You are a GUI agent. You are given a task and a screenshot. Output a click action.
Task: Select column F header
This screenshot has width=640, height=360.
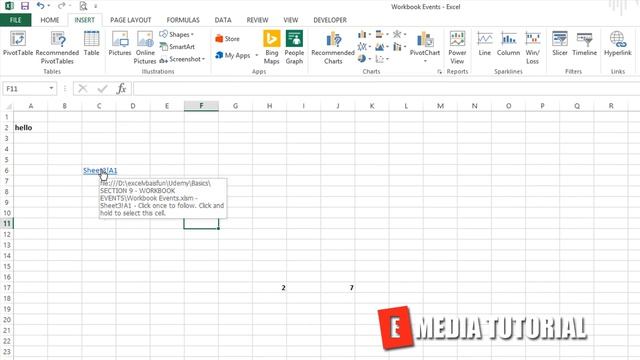tap(201, 106)
